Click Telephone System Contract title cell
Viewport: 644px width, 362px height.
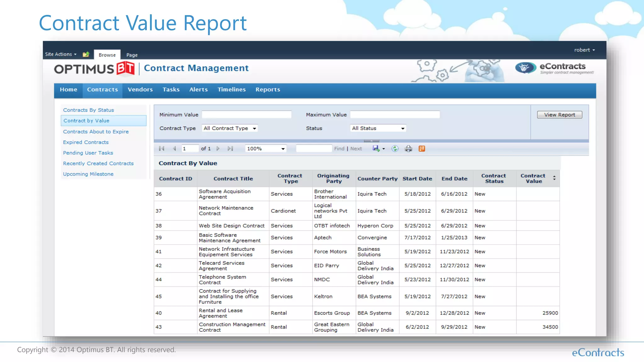click(233, 279)
